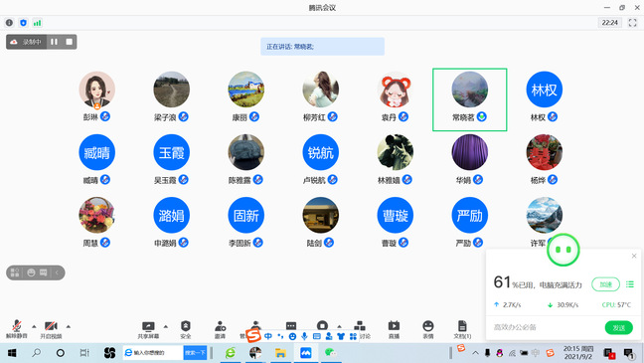Image resolution: width=644 pixels, height=363 pixels.
Task: Toggle 梁子浪's muted mic icon
Action: 183,116
